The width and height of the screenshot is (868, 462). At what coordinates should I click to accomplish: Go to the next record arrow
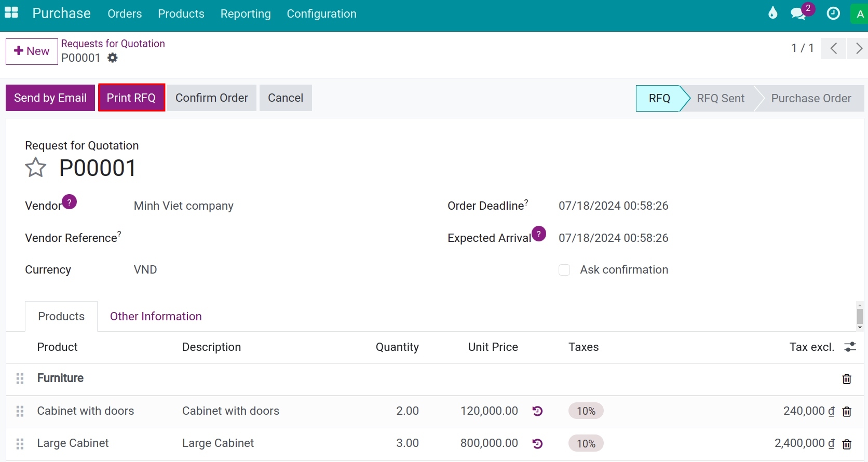tap(858, 48)
